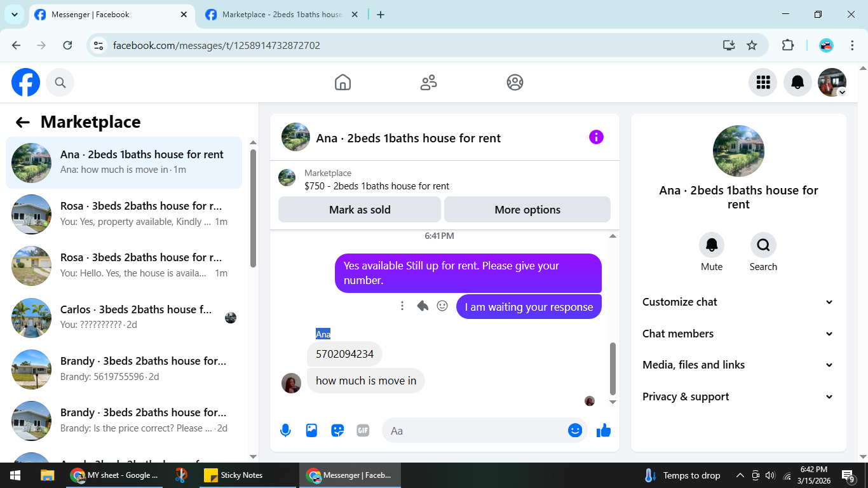
Task: Expand the Customize chat section
Action: tap(738, 302)
